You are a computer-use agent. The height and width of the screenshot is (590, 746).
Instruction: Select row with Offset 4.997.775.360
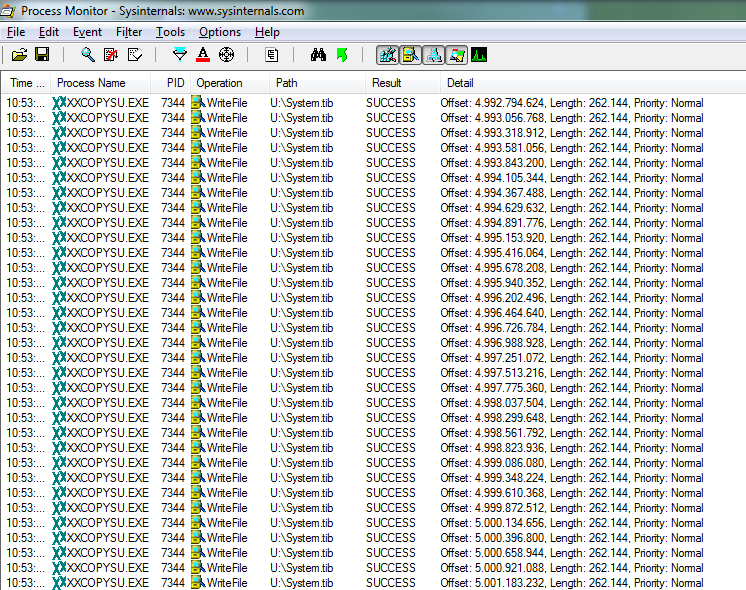373,388
